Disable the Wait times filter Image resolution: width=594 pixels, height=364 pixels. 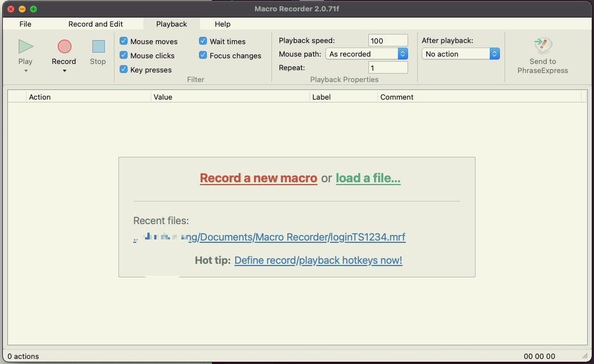(203, 41)
